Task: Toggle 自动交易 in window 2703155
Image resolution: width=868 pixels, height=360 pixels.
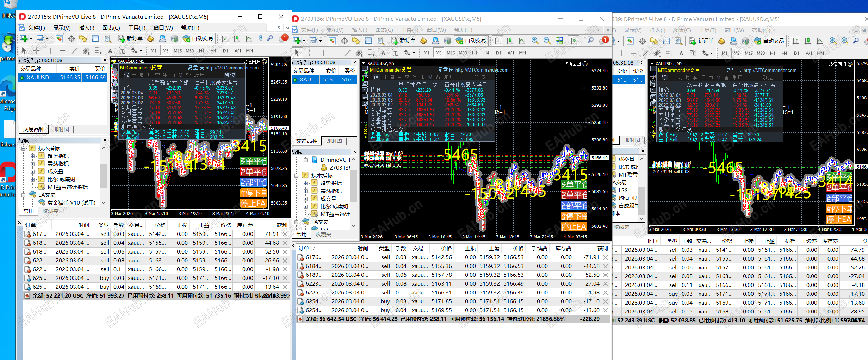Action: (x=198, y=38)
